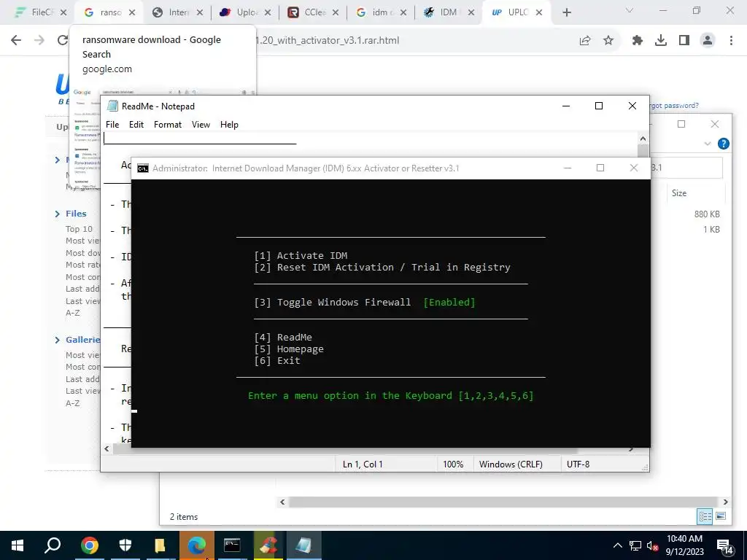Click the cmd icon in Activator title bar
Viewport: 747px width, 560px height.
click(142, 168)
